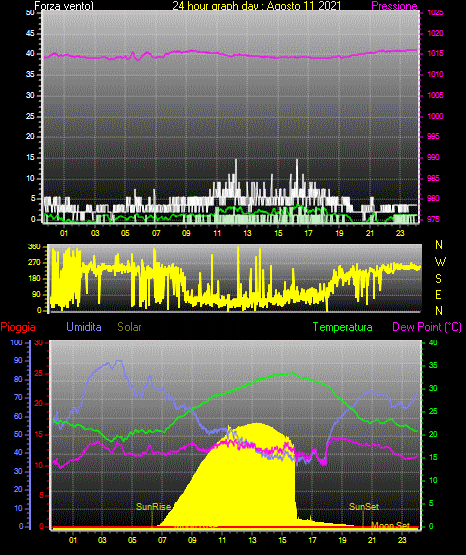Click the red rain baseline bar
466x555 pixels.
point(235,527)
